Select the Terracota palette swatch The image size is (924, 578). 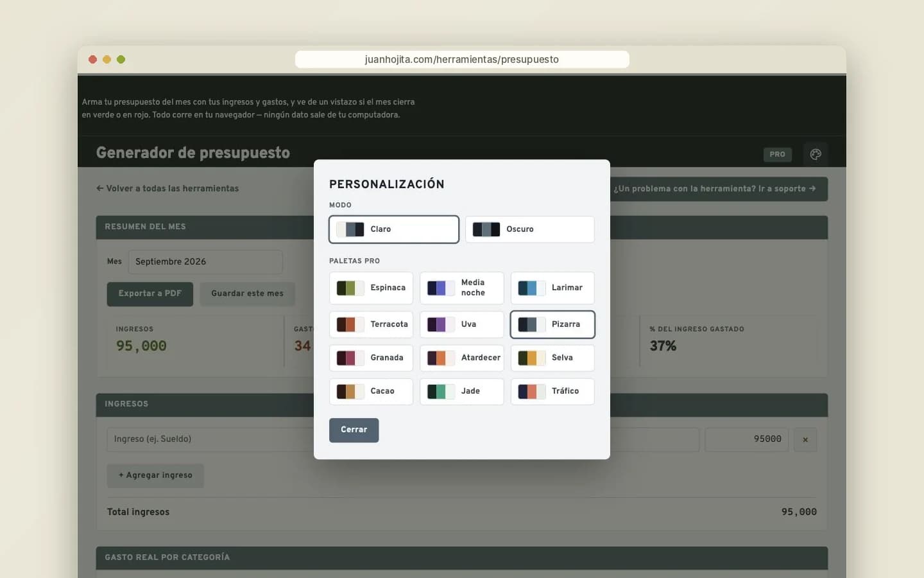coord(371,324)
